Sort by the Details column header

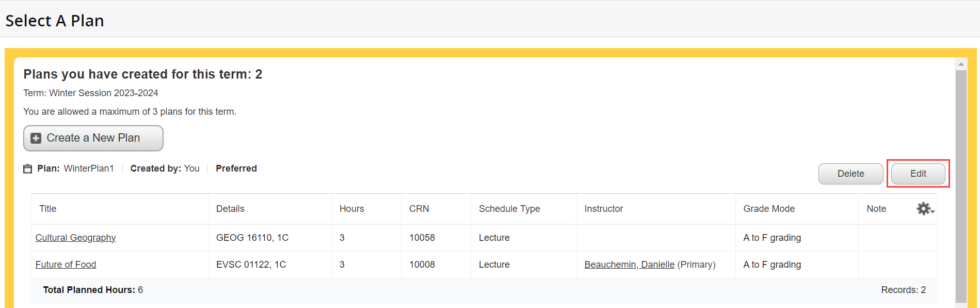pyautogui.click(x=230, y=209)
